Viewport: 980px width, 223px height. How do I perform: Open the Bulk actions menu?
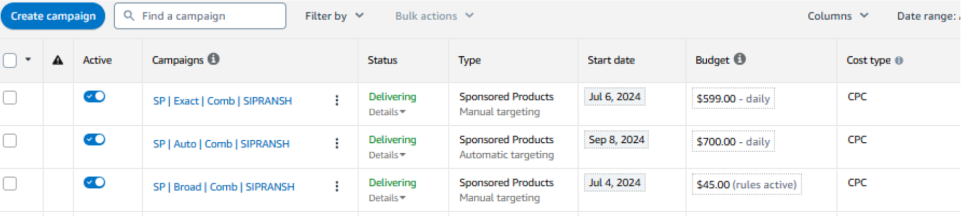[434, 16]
